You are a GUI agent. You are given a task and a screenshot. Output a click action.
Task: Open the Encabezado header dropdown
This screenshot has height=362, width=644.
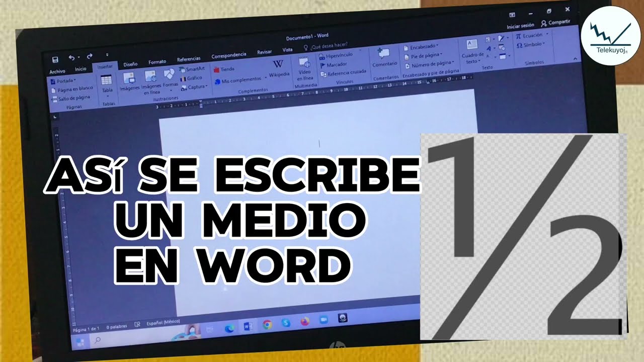coord(421,47)
